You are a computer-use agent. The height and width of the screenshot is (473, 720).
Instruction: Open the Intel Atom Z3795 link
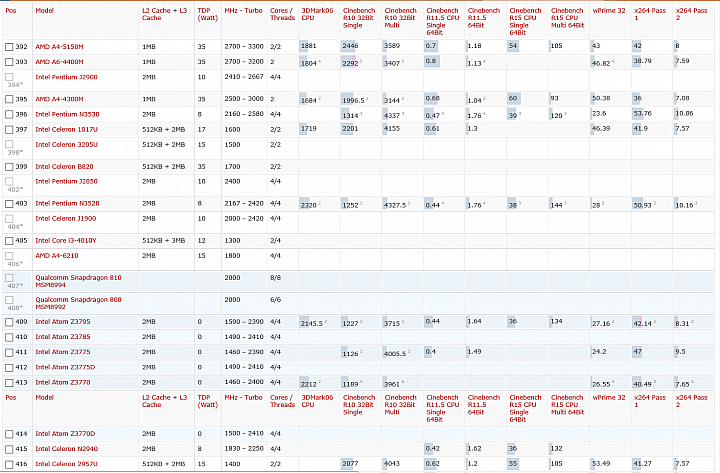click(63, 322)
